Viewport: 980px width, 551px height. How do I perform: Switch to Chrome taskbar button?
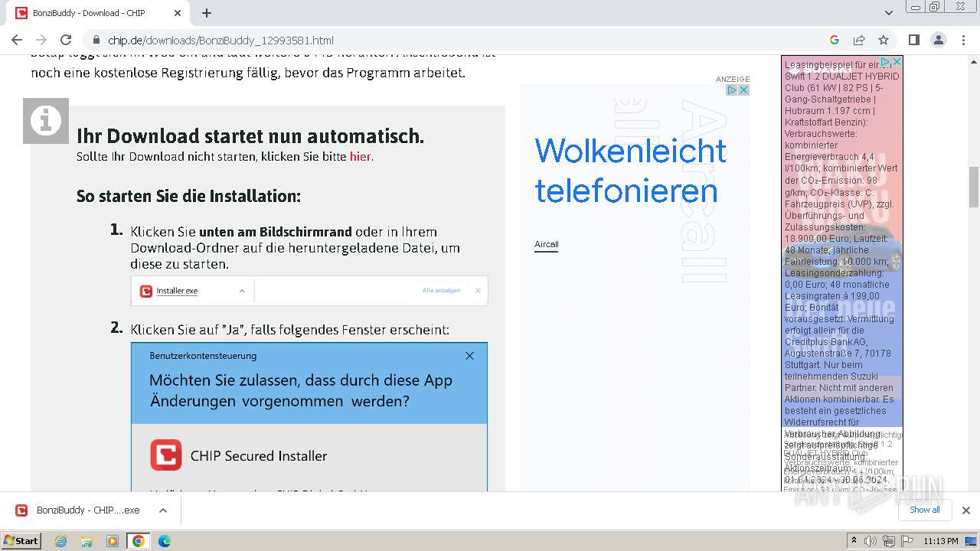139,541
